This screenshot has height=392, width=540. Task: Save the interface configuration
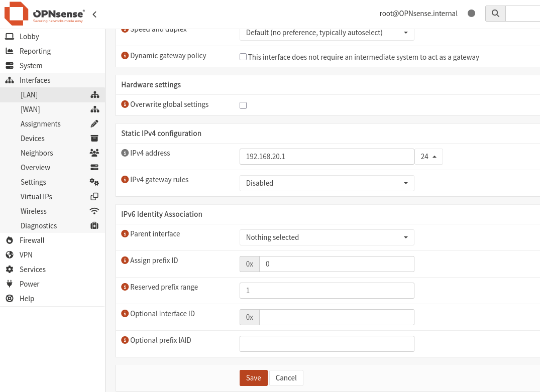(x=254, y=378)
